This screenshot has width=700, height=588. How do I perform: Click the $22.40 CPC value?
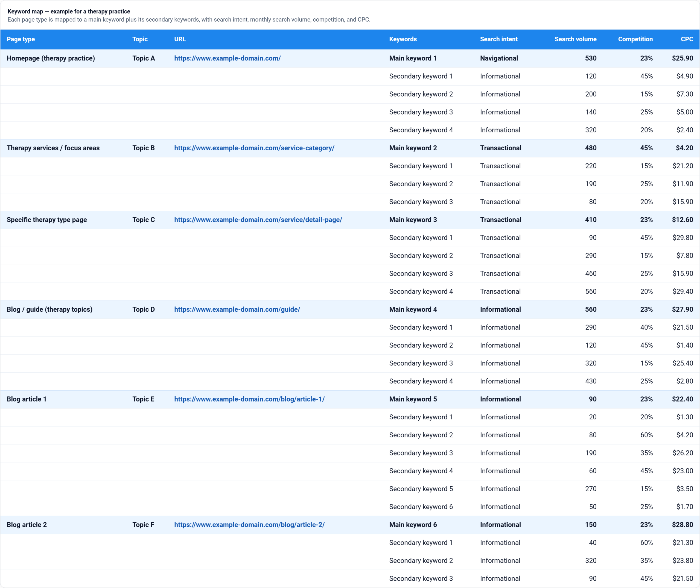pyautogui.click(x=682, y=399)
